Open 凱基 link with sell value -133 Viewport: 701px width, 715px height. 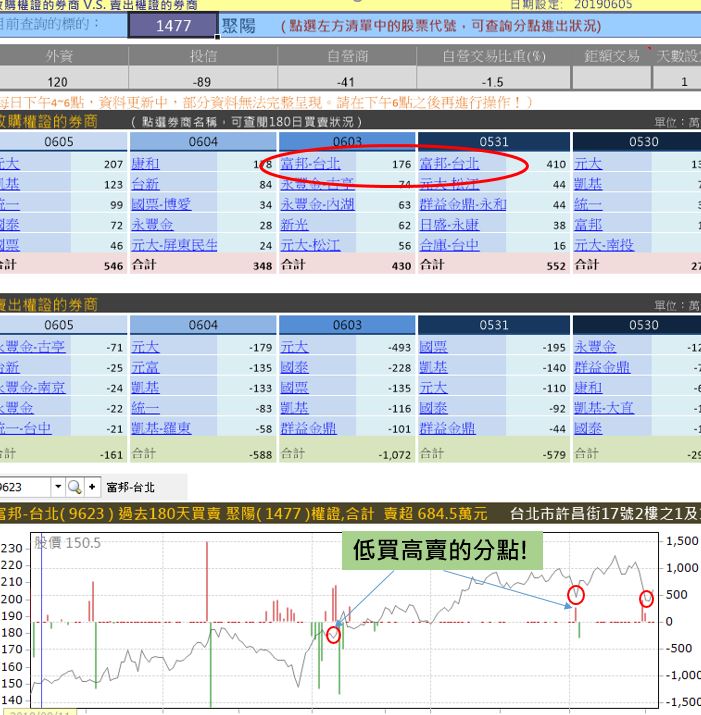pyautogui.click(x=145, y=388)
